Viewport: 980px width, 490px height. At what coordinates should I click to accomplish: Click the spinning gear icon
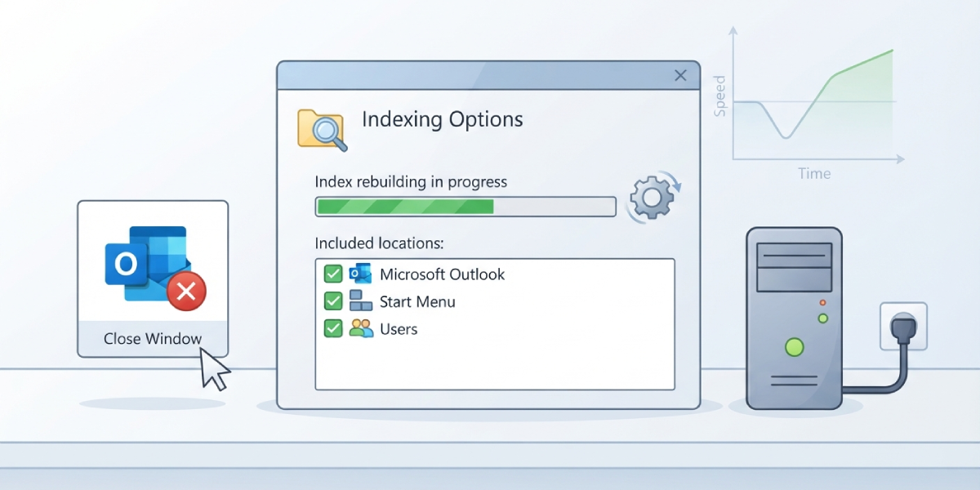(653, 196)
